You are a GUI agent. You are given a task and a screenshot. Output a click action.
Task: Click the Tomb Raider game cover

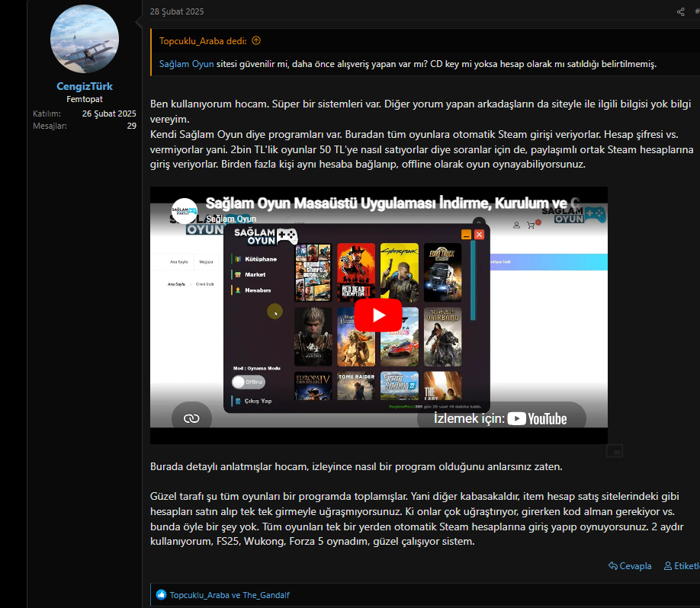[356, 386]
